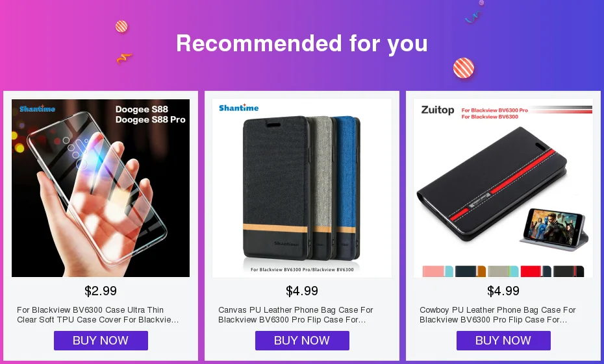Click the large striped ball decoration in banner
Image resolution: width=604 pixels, height=364 pixels.
(x=464, y=68)
